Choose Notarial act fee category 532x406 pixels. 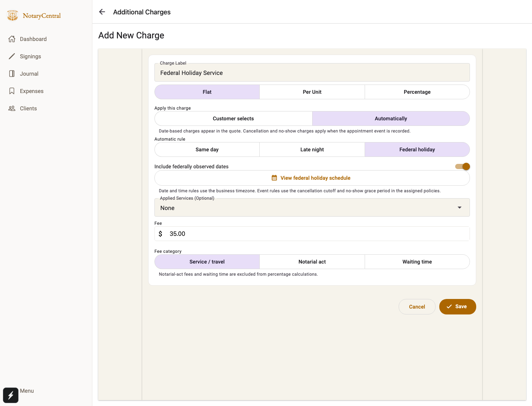[312, 262]
